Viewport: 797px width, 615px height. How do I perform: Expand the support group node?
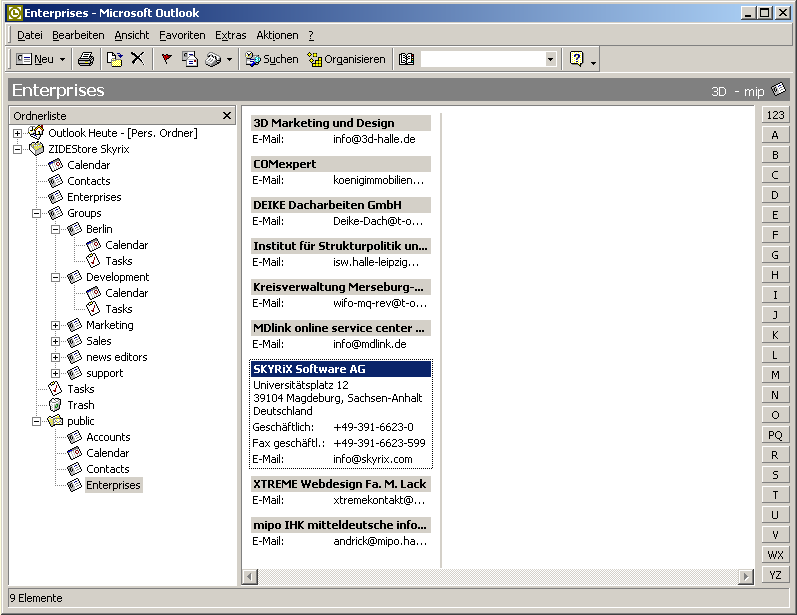pos(55,374)
